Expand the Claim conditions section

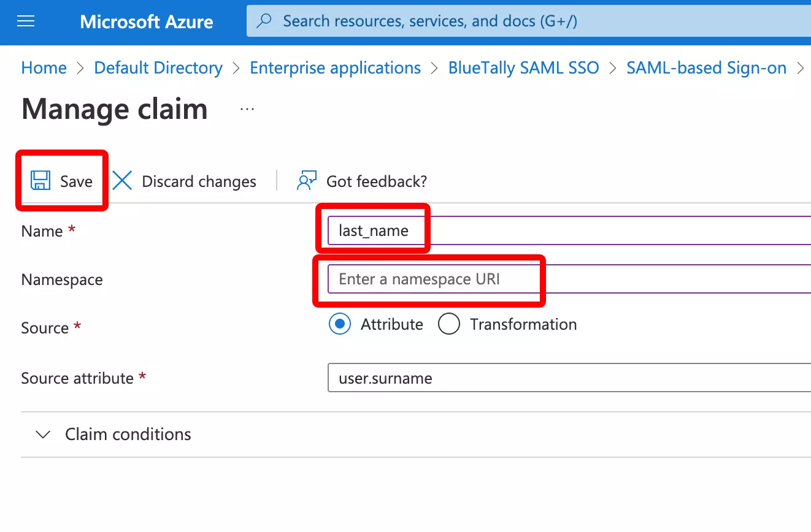43,435
